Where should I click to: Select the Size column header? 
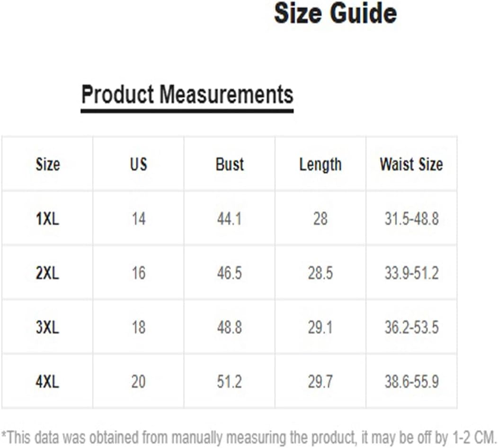[x=48, y=164]
